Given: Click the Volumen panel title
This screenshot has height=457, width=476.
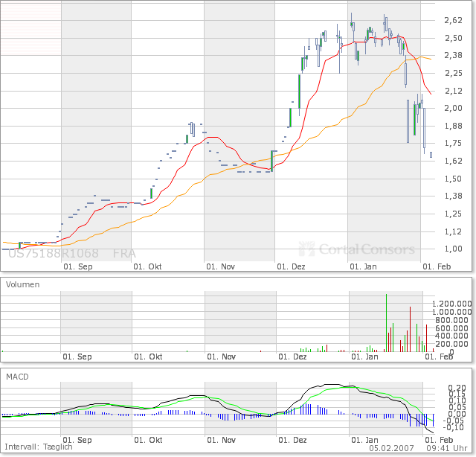Looking at the screenshot, I should [x=23, y=284].
